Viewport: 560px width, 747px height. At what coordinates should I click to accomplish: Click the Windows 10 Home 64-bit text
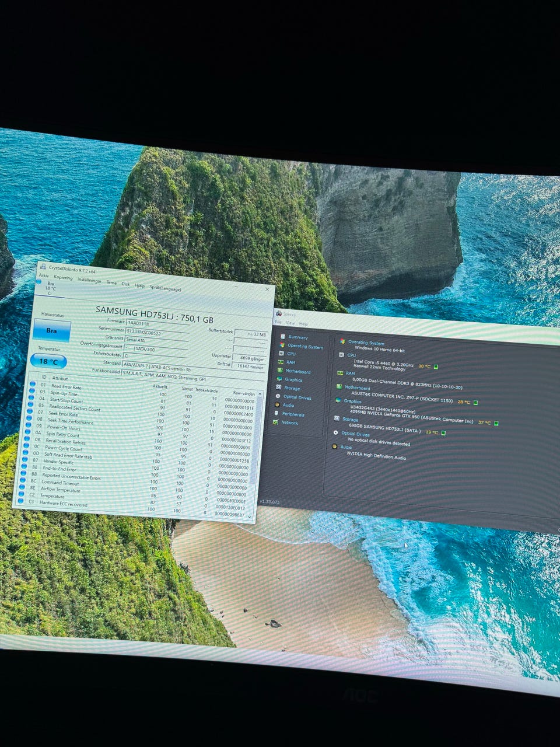(x=379, y=349)
